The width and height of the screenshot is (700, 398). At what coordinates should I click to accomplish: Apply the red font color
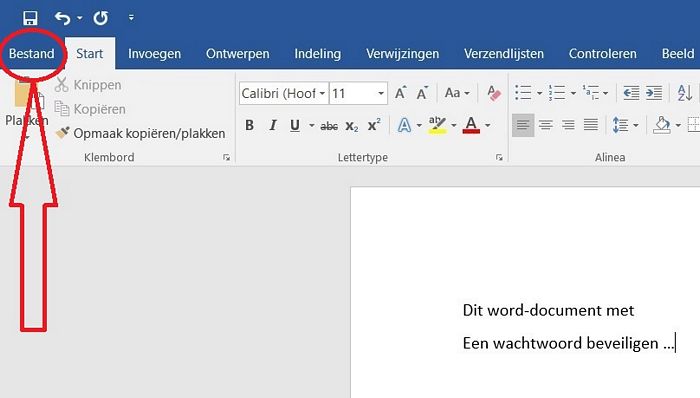471,125
